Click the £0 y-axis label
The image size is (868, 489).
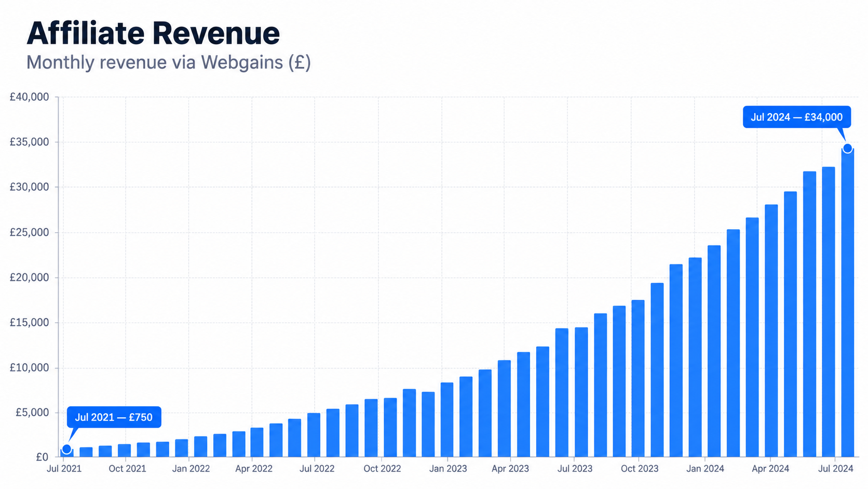point(43,457)
